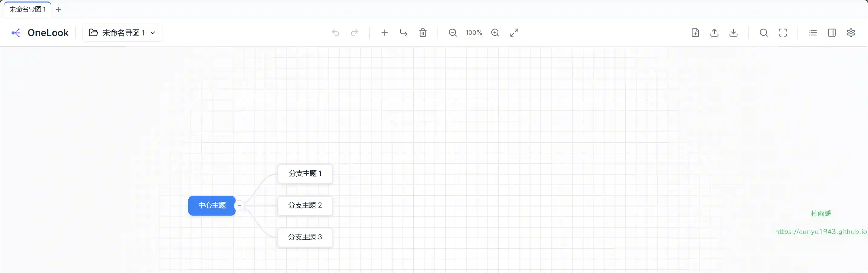The image size is (868, 273).
Task: Delete selected node with trash icon
Action: point(423,33)
